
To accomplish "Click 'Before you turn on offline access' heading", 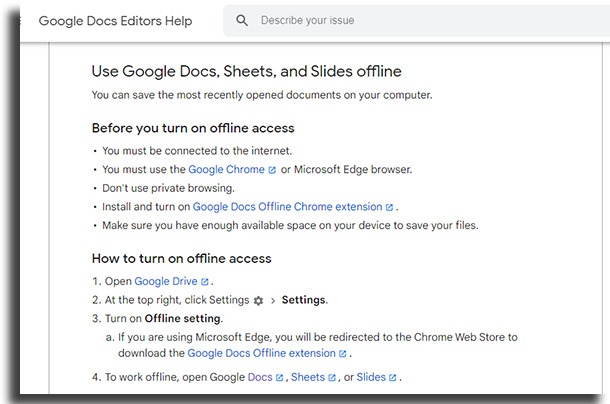I will (193, 128).
